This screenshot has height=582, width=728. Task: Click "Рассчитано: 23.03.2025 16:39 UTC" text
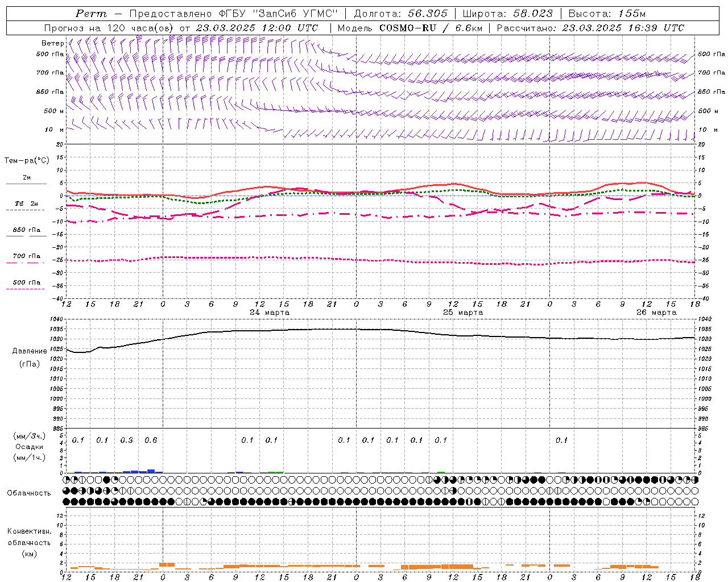[590, 28]
